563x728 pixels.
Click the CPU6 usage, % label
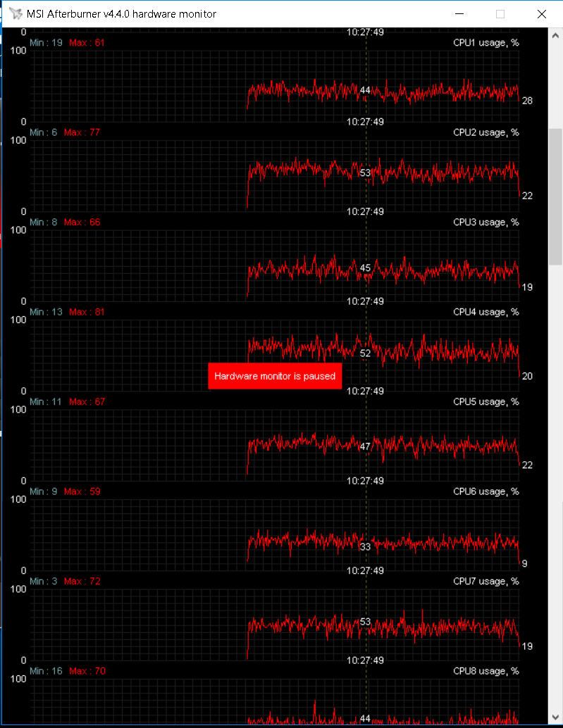486,491
